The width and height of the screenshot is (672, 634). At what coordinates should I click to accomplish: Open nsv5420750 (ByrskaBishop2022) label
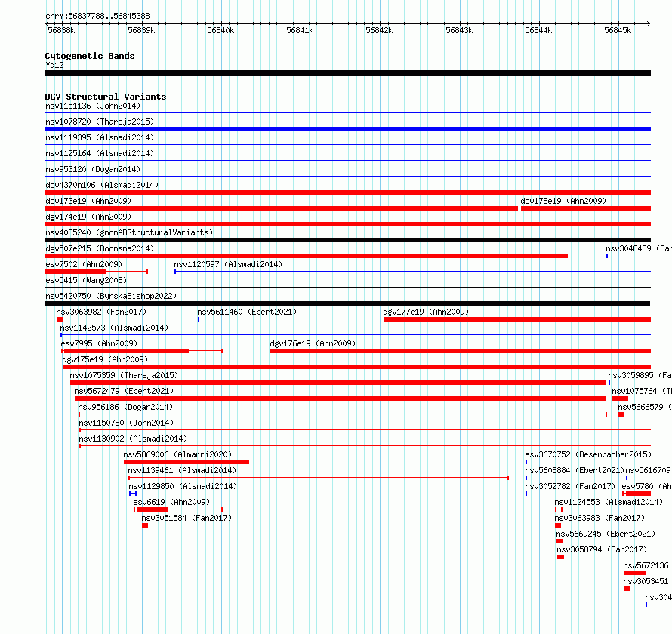[x=111, y=296]
